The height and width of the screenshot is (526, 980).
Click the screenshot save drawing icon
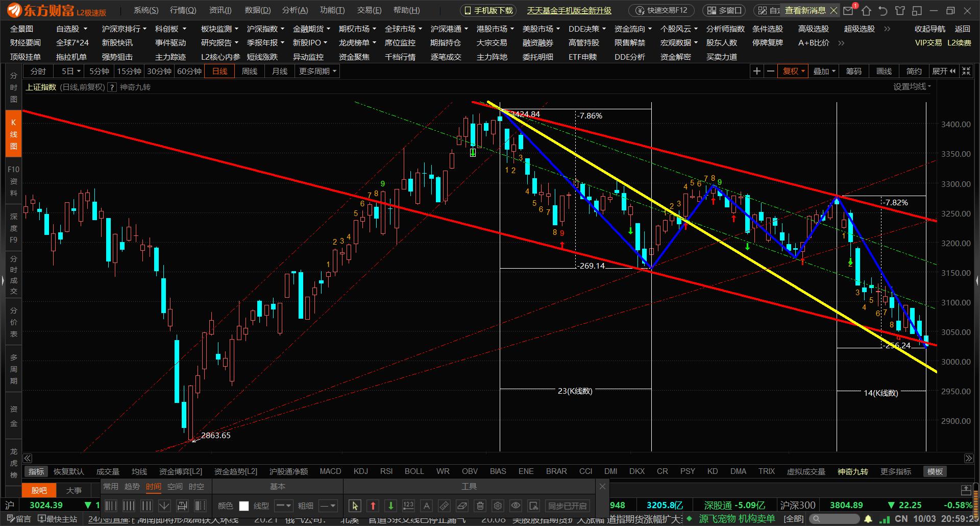533,506
